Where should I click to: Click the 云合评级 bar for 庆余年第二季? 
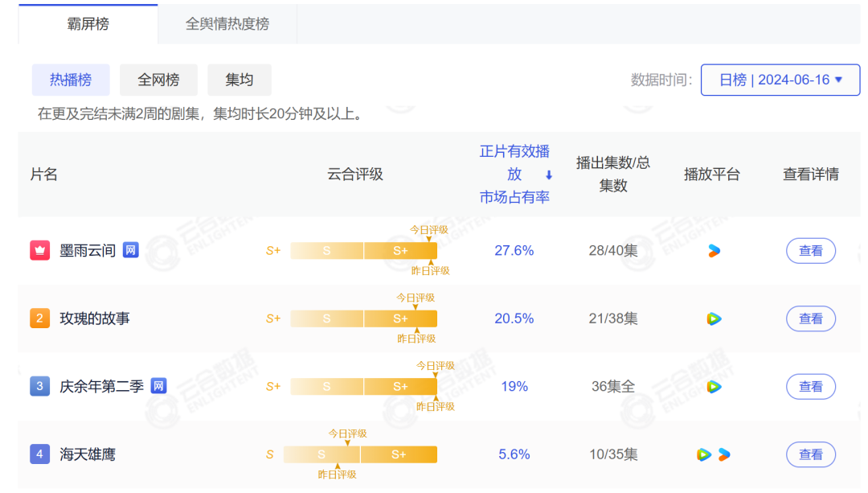coord(363,387)
